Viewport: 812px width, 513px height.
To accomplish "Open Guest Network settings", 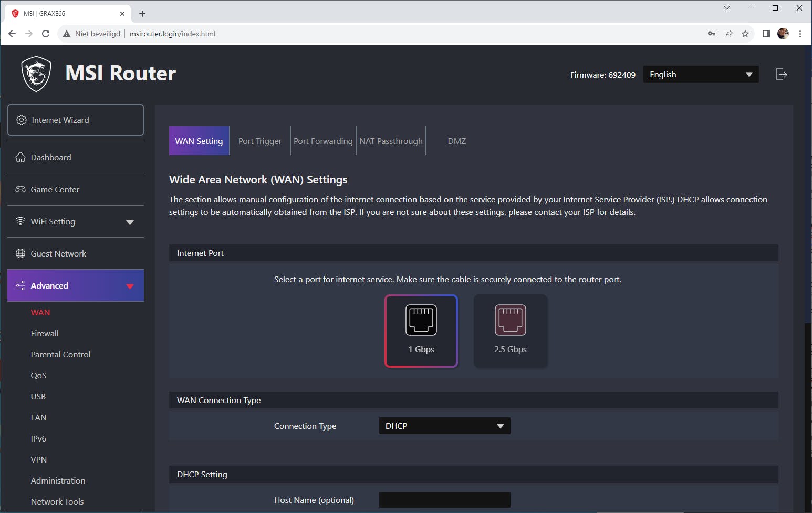I will click(x=76, y=253).
